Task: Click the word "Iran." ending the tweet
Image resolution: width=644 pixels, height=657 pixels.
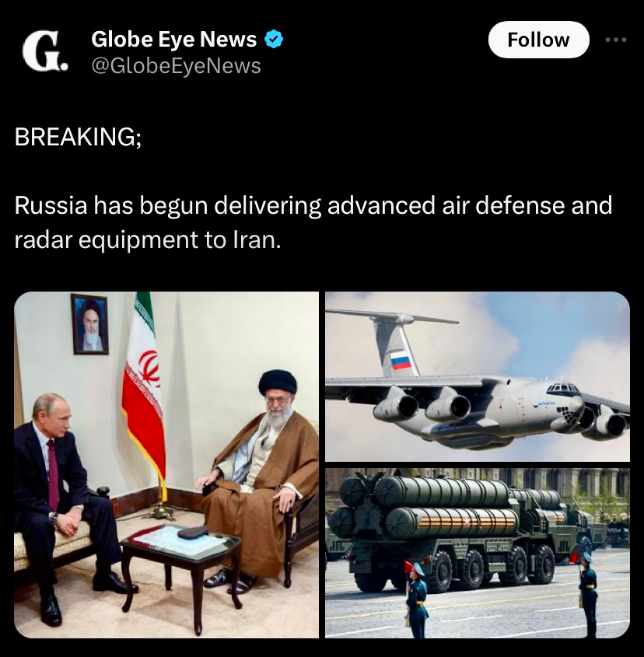Action: [x=257, y=240]
